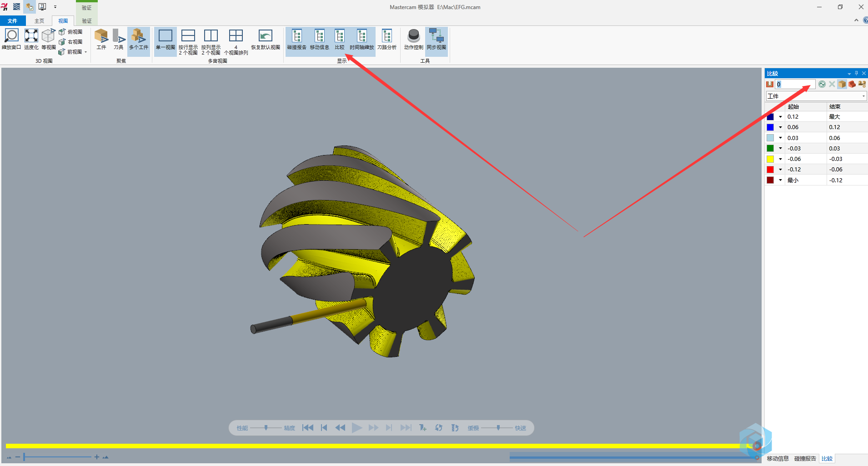Switch to the 视图 view tab
This screenshot has width=868, height=466.
click(63, 21)
